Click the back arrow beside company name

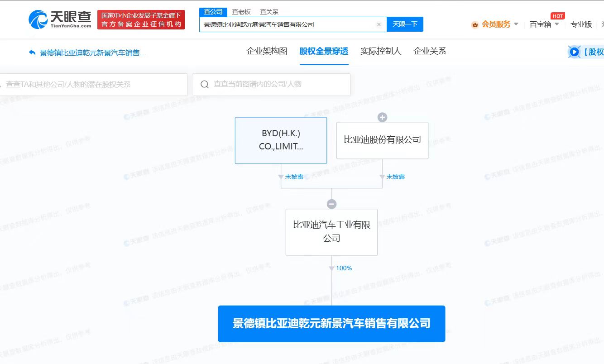pyautogui.click(x=32, y=53)
